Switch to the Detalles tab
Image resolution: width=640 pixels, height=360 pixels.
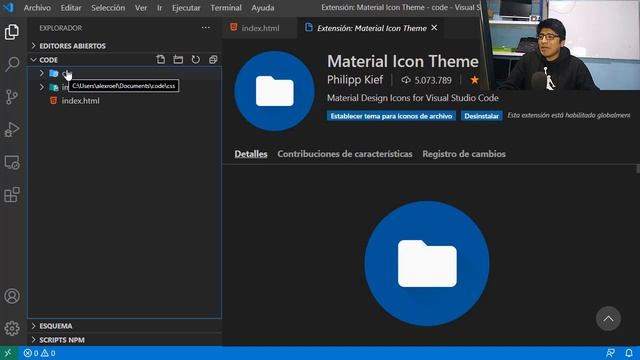251,154
